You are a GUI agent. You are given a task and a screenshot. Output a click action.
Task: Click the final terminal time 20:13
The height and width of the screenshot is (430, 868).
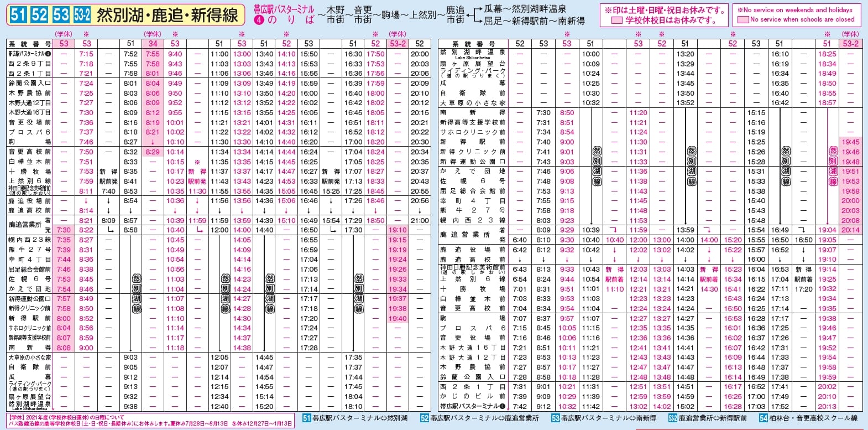tap(827, 406)
